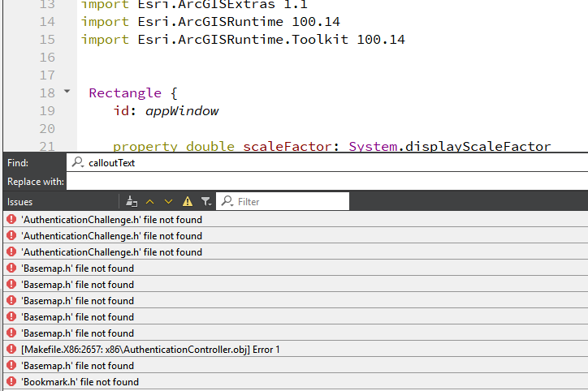Click line number 18 in the gutter
588x391 pixels.
[47, 92]
